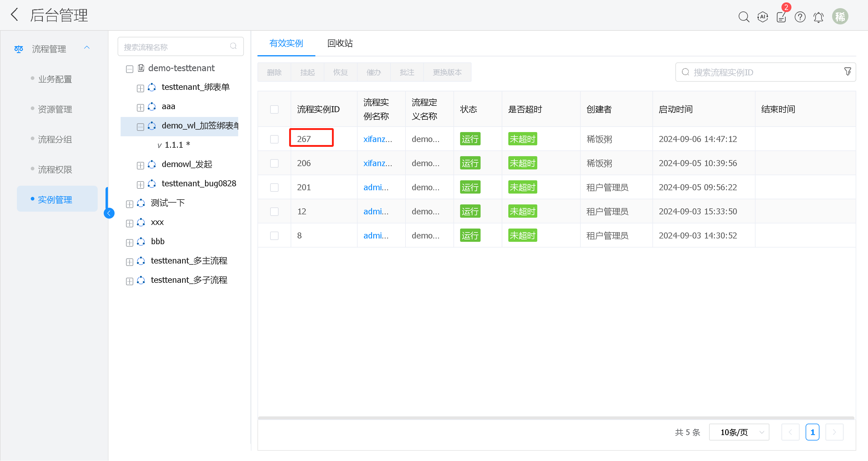Open the task list icon with badge 2

click(781, 17)
